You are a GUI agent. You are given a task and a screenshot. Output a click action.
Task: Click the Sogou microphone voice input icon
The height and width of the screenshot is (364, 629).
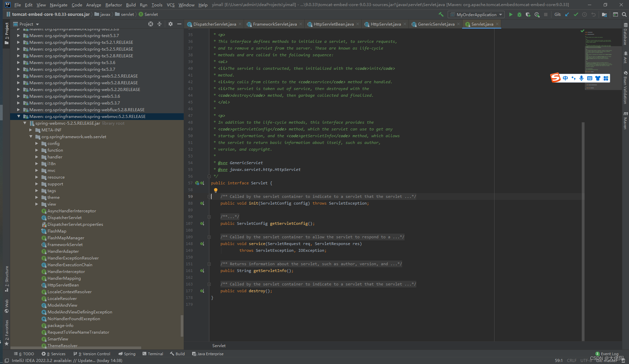(x=581, y=78)
